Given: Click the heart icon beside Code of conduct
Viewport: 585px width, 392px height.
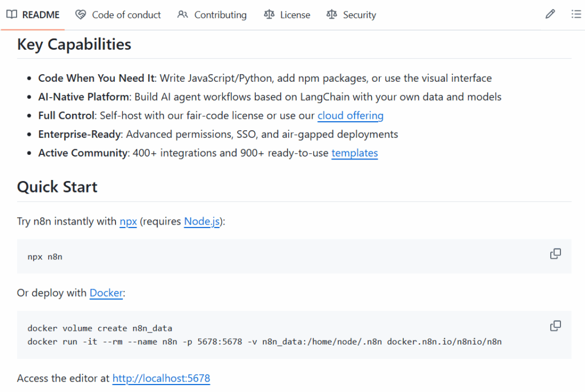Looking at the screenshot, I should pos(81,15).
